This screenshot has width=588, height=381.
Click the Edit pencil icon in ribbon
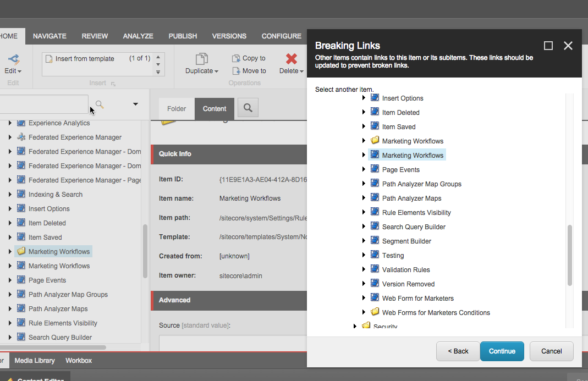[x=14, y=59]
